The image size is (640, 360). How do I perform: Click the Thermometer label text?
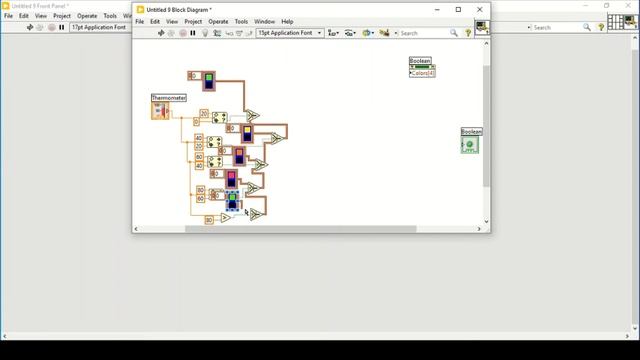[169, 98]
